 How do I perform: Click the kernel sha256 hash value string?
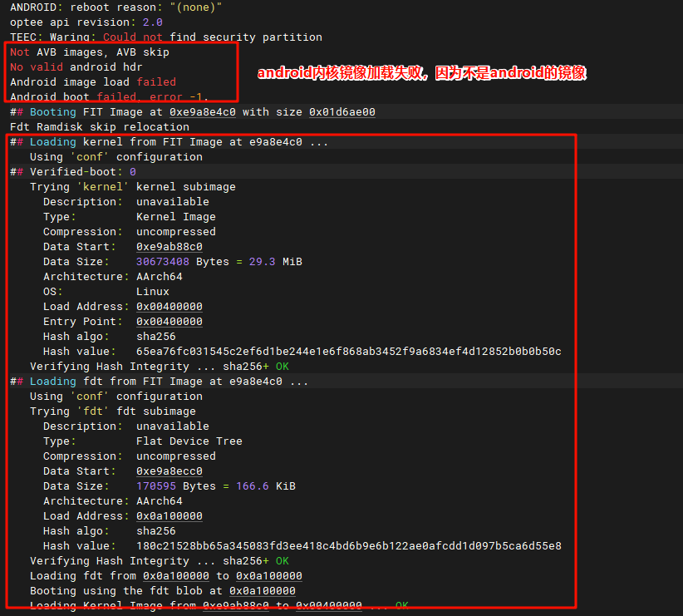tap(348, 352)
